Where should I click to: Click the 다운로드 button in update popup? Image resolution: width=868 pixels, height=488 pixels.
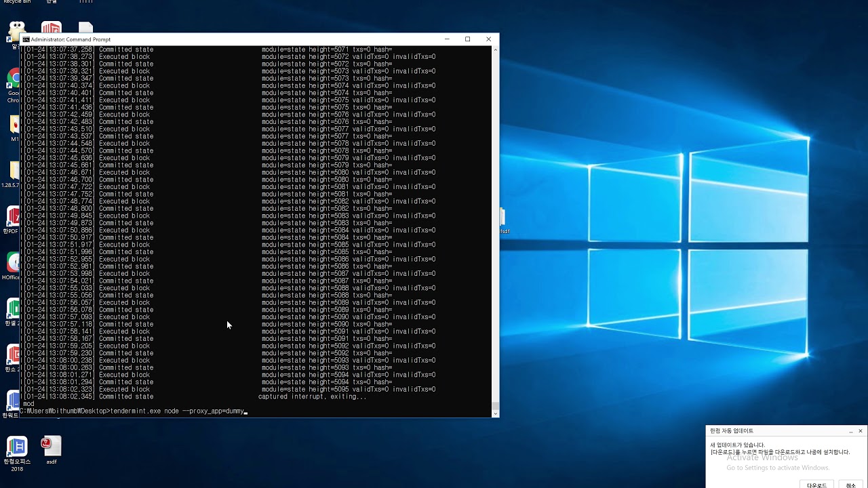coord(816,485)
